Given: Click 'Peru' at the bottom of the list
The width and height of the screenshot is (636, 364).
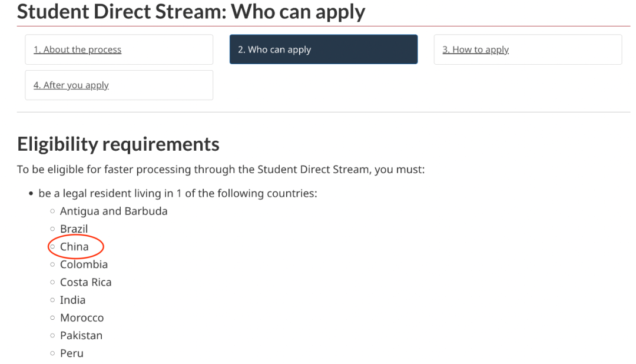Looking at the screenshot, I should click(x=71, y=353).
